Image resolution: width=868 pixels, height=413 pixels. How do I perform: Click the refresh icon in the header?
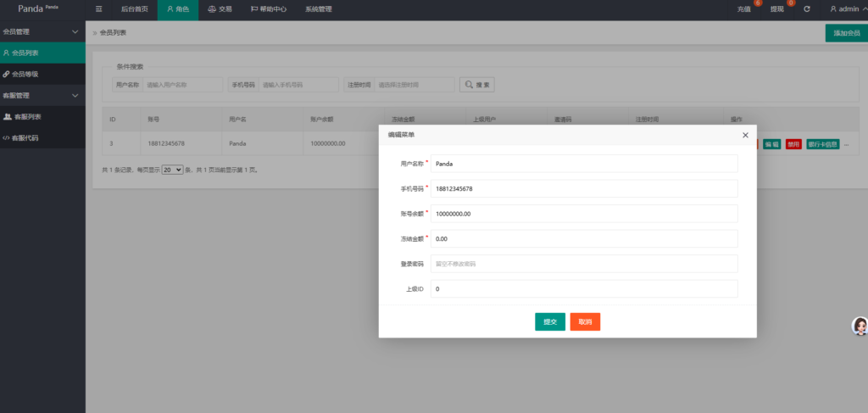coord(807,9)
